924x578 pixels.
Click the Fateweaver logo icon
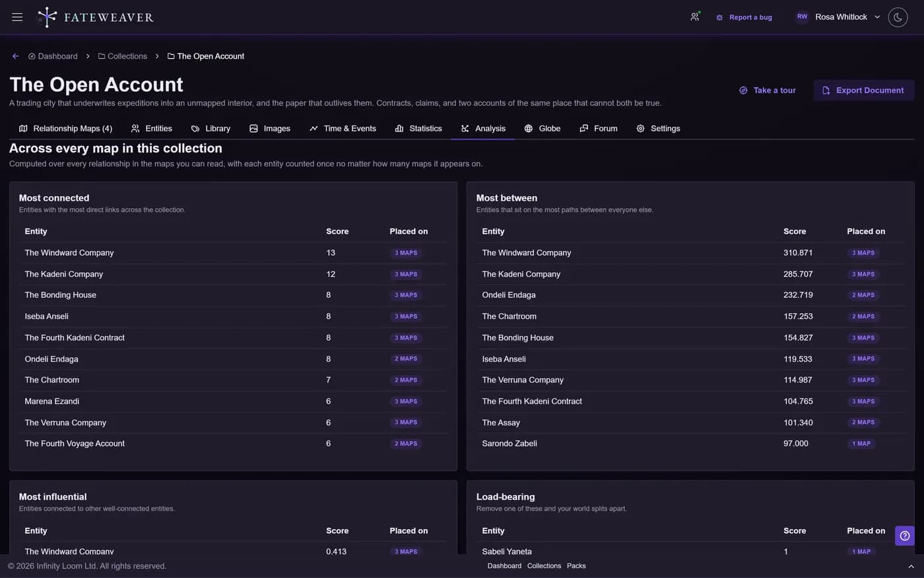(47, 17)
